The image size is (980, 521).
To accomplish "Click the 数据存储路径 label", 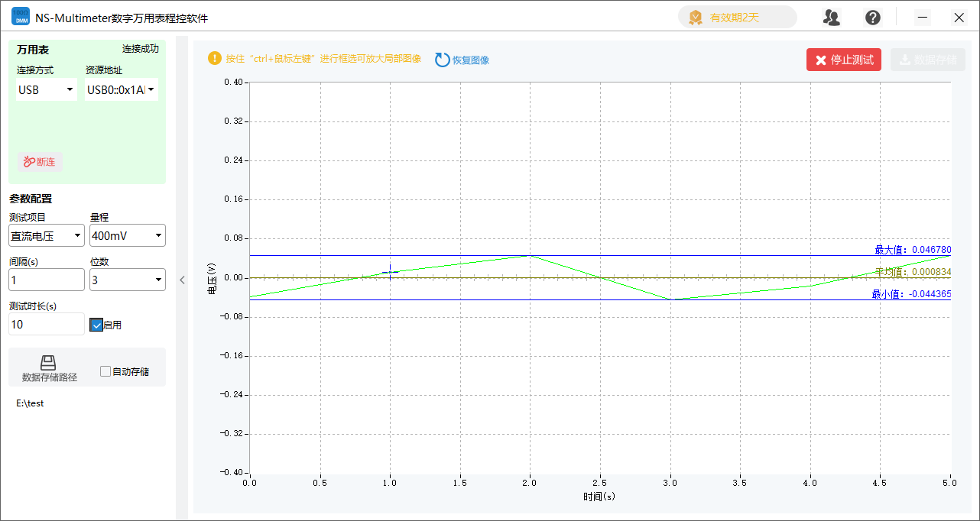I will (49, 377).
